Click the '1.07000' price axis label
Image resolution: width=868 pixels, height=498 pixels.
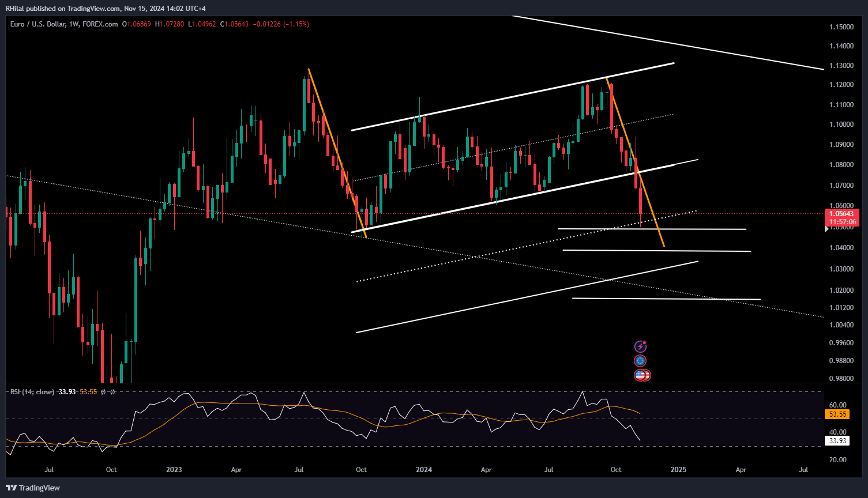[x=841, y=186]
